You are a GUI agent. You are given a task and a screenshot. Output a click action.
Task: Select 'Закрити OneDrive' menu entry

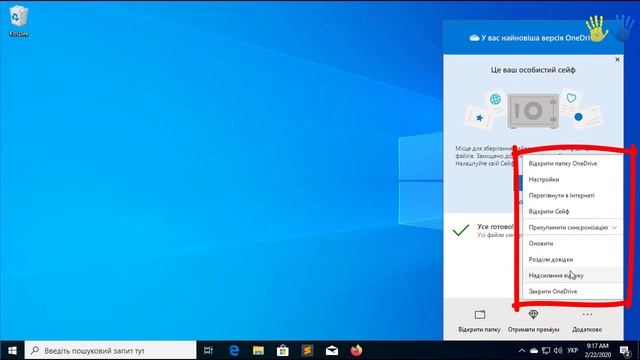(573, 291)
